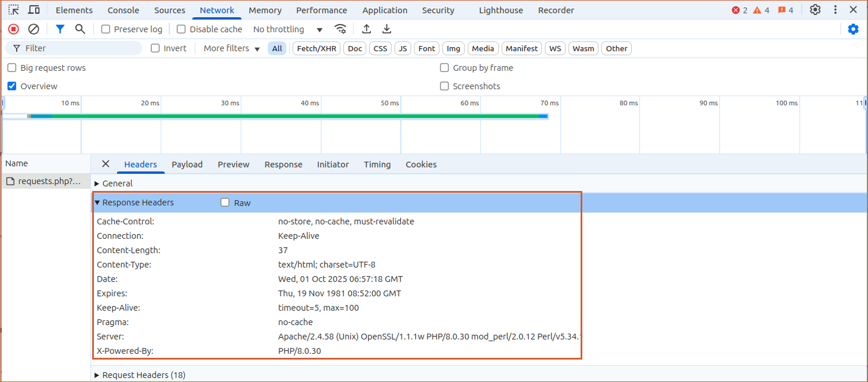Check the Disable cache option

pyautogui.click(x=181, y=29)
